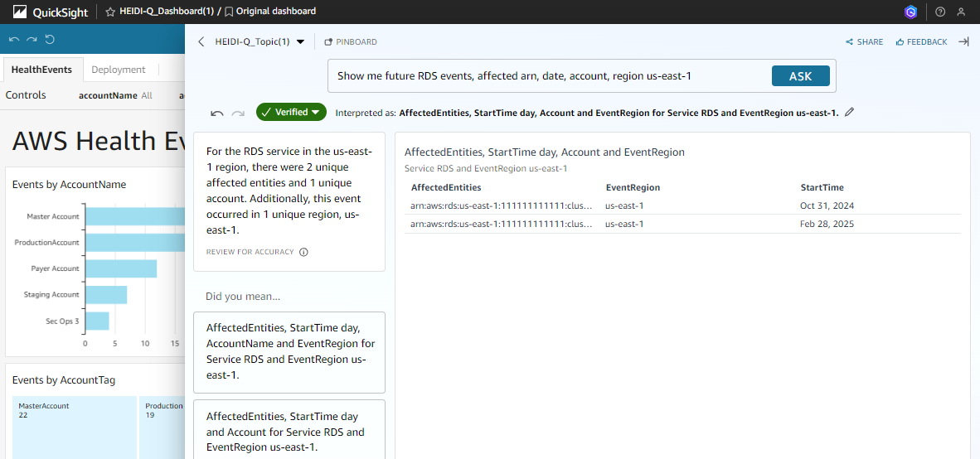
Task: Click MasterAccount 22 treemap tile
Action: 75,428
